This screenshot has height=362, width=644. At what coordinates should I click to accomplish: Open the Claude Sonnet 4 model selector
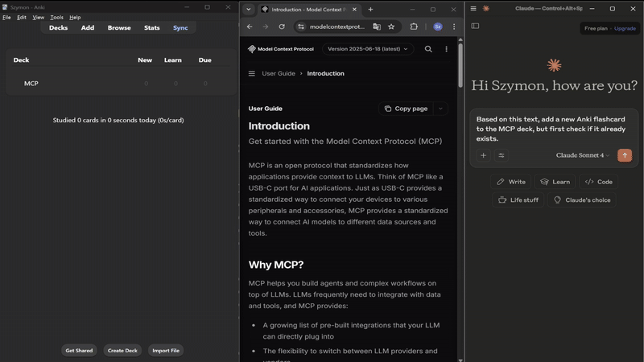(x=583, y=155)
